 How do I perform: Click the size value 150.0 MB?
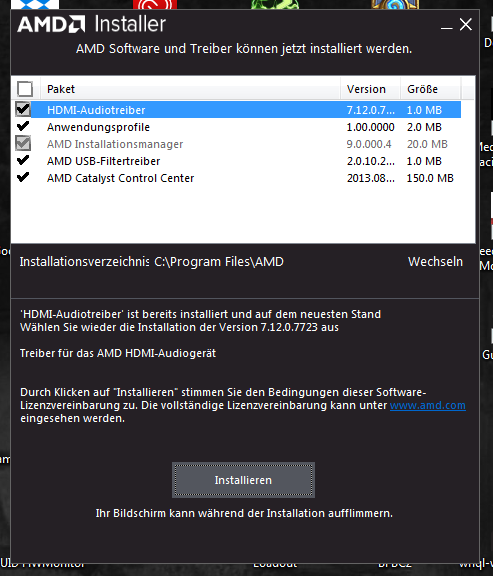(430, 178)
